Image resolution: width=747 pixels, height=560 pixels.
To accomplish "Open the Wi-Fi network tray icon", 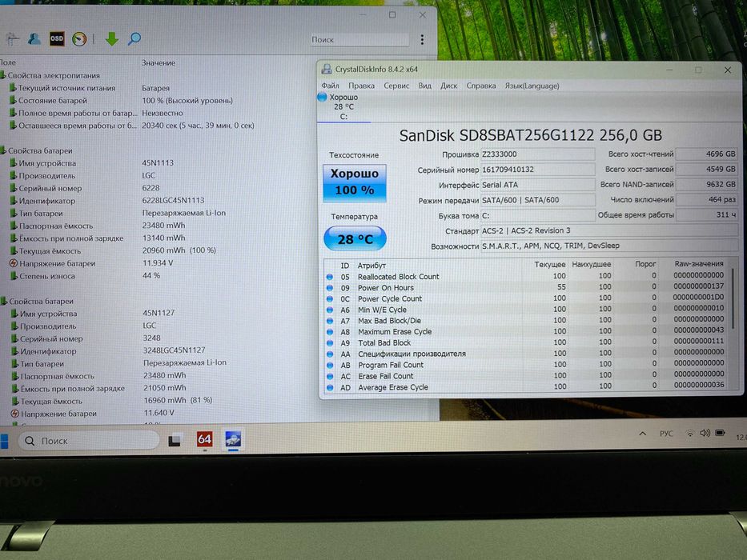I will point(689,434).
